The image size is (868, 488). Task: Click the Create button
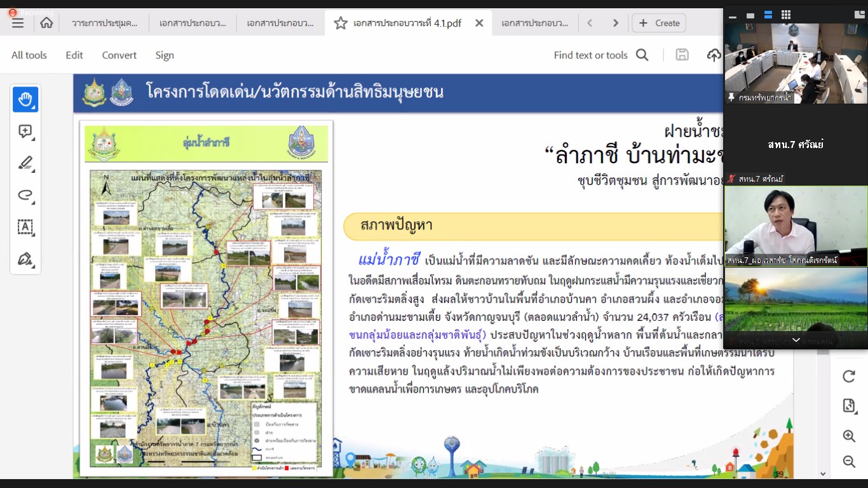pos(659,23)
